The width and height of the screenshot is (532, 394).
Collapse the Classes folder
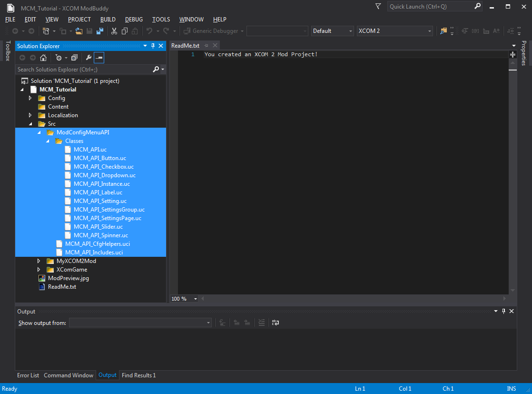tap(48, 141)
